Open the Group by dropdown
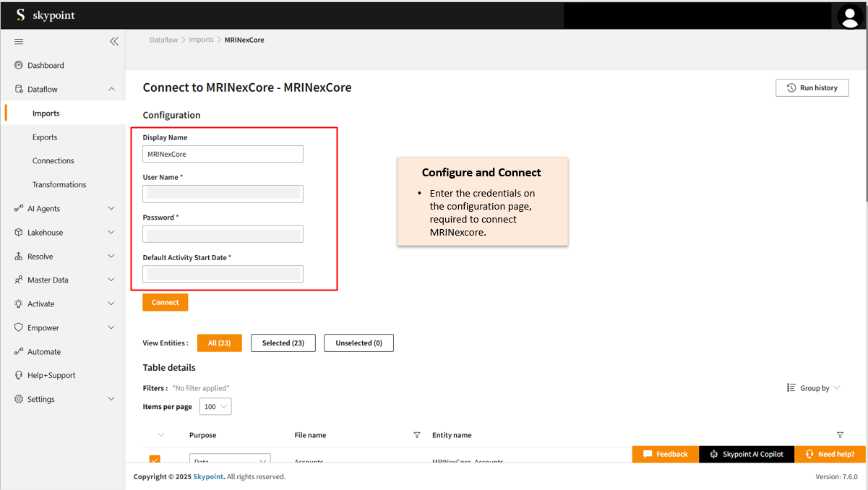The width and height of the screenshot is (868, 490). (x=814, y=388)
